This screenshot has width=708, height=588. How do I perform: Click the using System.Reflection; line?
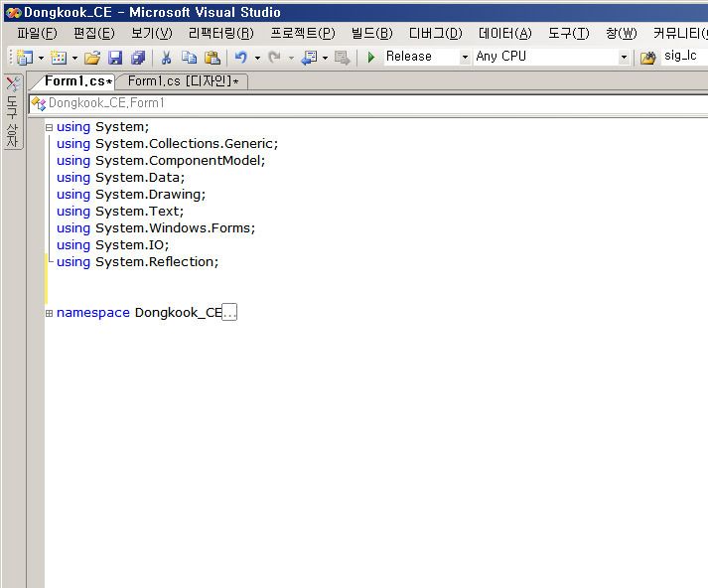click(137, 262)
